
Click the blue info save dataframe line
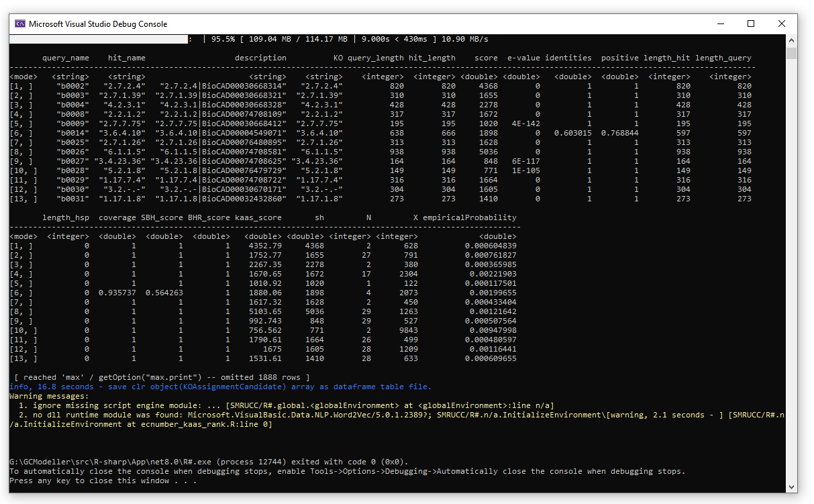point(220,387)
